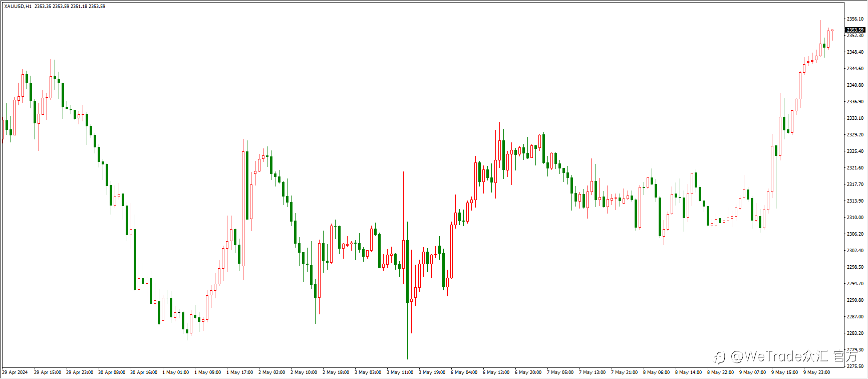This screenshot has height=379, width=868.
Task: Click time axis label 6 May 12:00
Action: click(496, 372)
